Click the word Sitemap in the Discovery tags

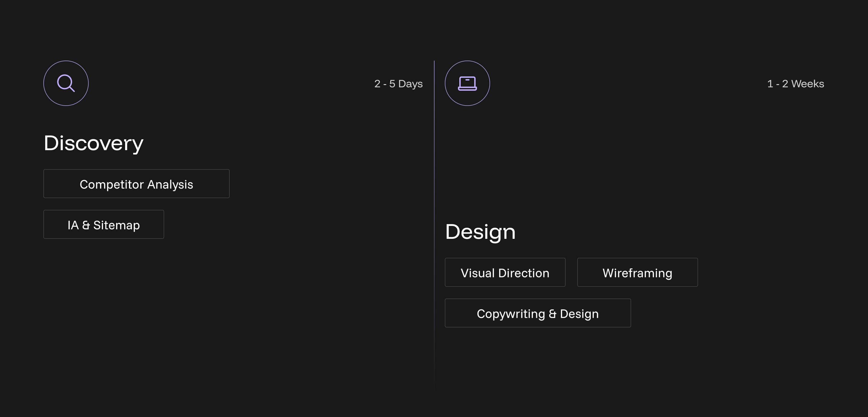point(116,225)
